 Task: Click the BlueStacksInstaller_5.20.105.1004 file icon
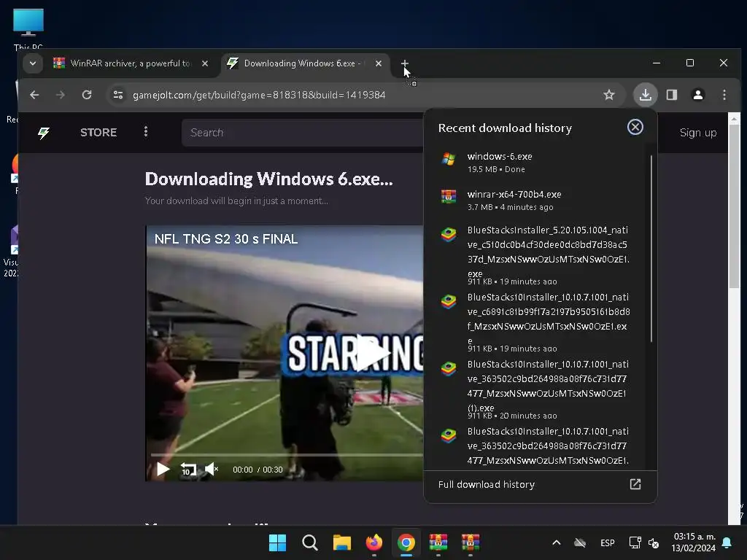click(x=449, y=234)
